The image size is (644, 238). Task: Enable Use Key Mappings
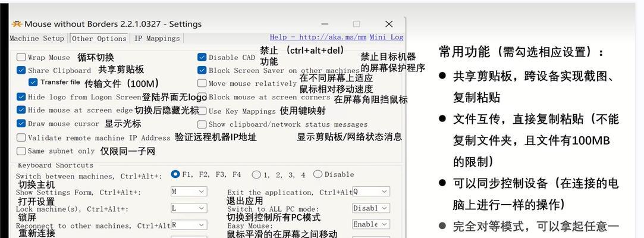[202, 111]
